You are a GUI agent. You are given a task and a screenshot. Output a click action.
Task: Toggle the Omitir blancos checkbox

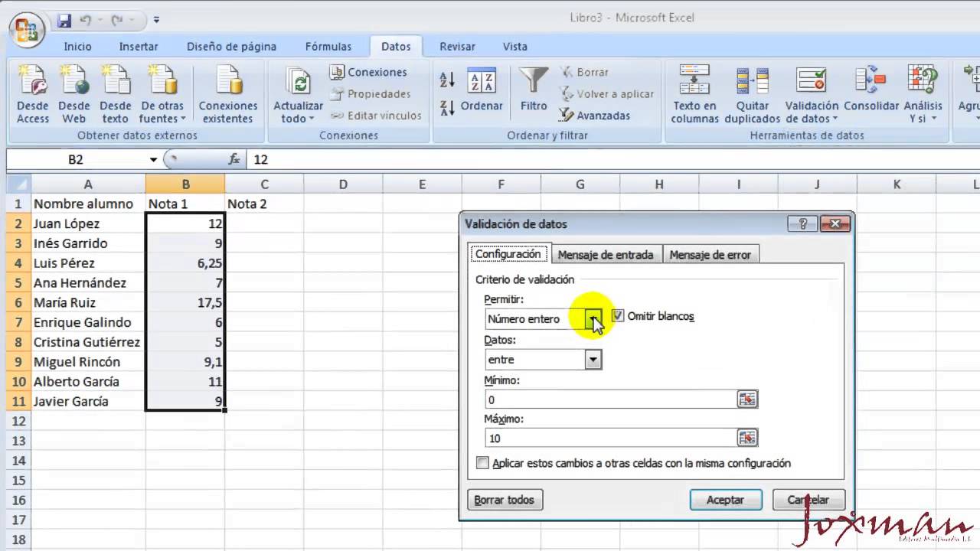click(618, 315)
